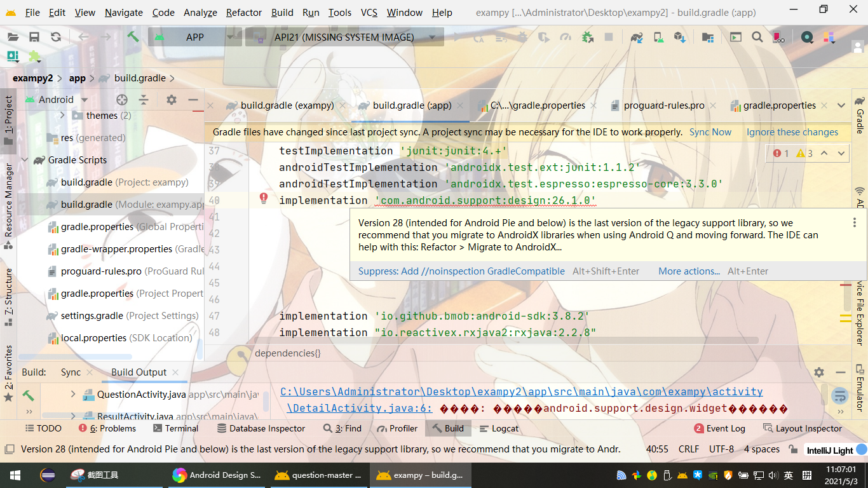Image resolution: width=868 pixels, height=488 pixels.
Task: Click the green puzzle-piece plugin icon
Action: tap(34, 57)
